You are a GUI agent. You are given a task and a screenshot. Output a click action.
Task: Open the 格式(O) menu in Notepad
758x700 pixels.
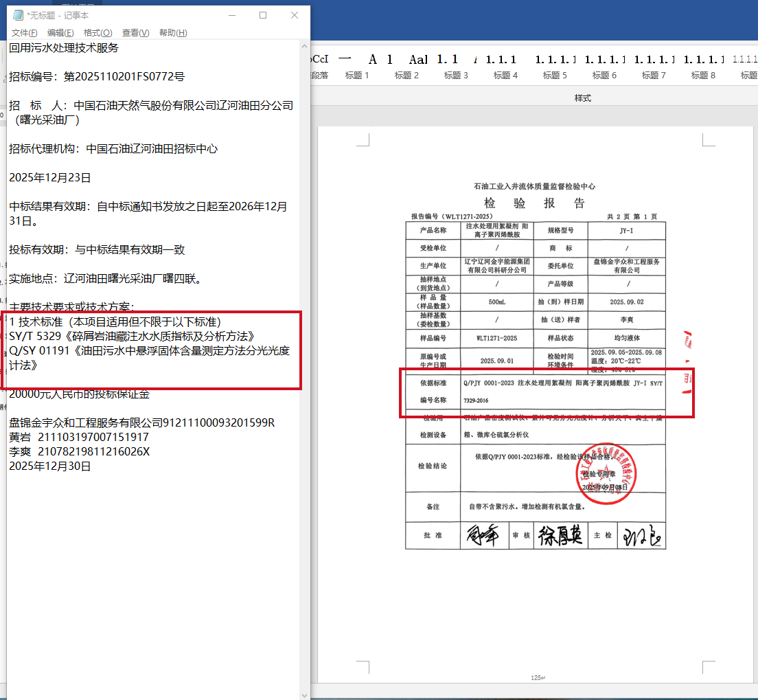(97, 33)
